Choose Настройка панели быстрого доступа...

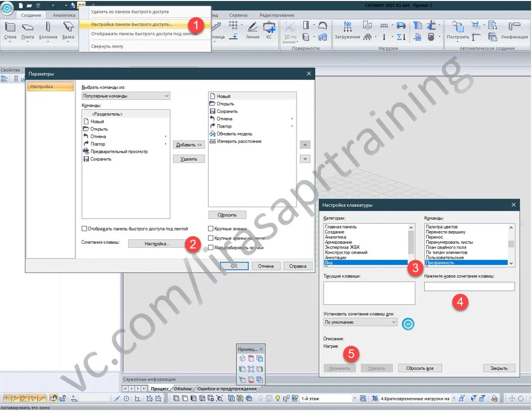pyautogui.click(x=132, y=24)
